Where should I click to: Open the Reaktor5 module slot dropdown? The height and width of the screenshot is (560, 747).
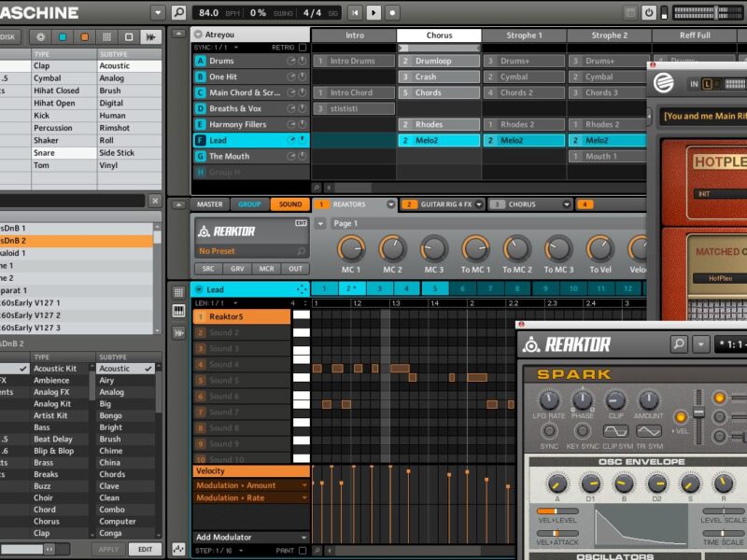point(390,204)
